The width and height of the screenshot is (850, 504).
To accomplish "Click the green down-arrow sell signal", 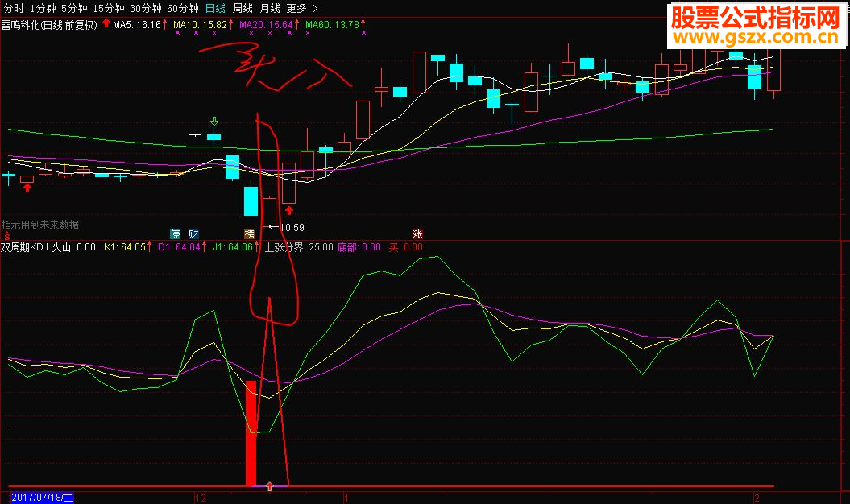I will click(214, 121).
